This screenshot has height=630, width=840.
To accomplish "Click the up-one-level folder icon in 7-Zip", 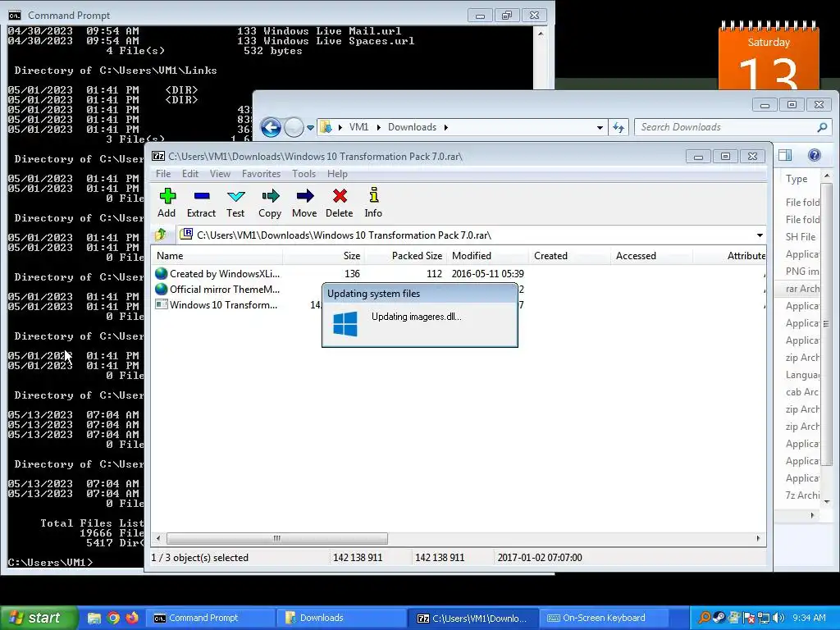I will pyautogui.click(x=161, y=235).
